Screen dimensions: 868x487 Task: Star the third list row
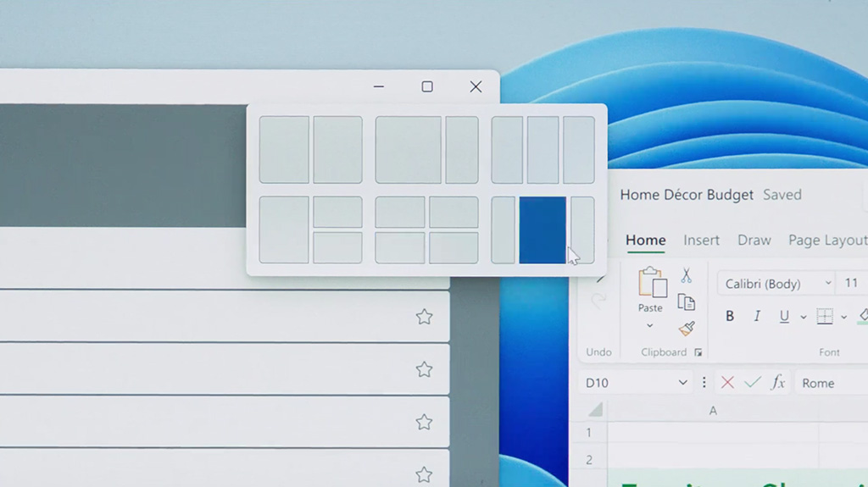pos(424,423)
